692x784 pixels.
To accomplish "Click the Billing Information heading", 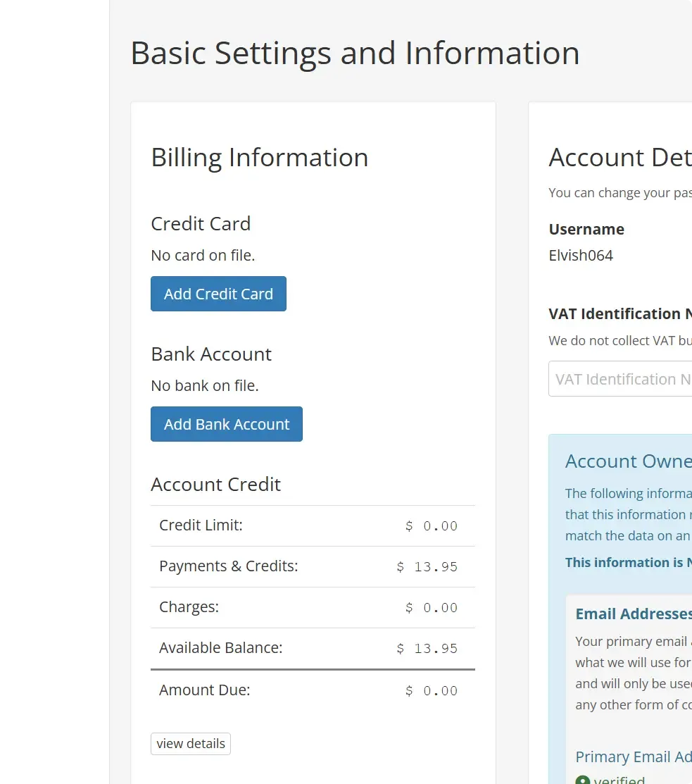I will click(259, 157).
